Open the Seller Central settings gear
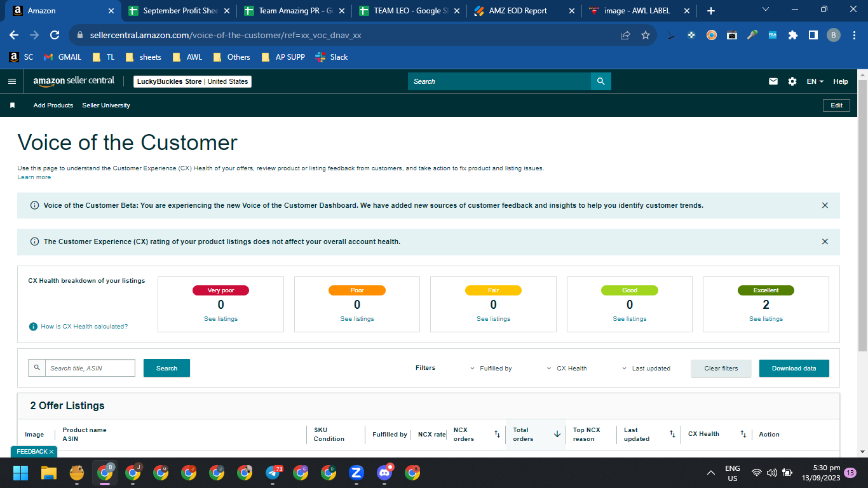This screenshot has height=488, width=868. pos(792,81)
